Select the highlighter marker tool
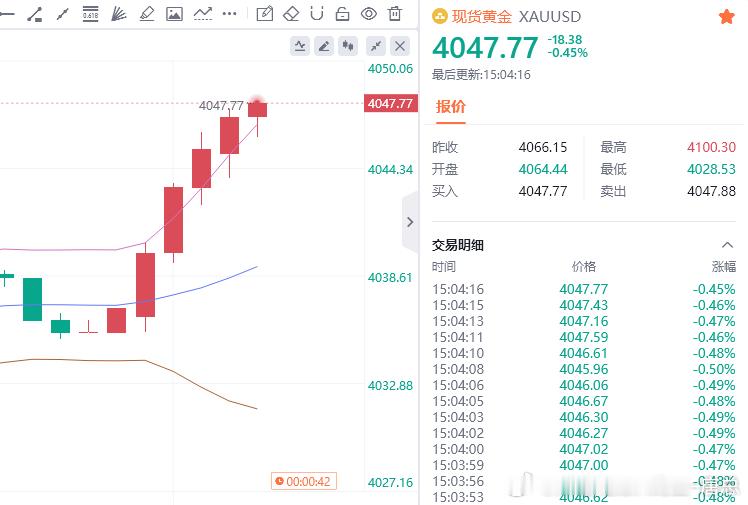The width and height of the screenshot is (748, 505). [147, 14]
